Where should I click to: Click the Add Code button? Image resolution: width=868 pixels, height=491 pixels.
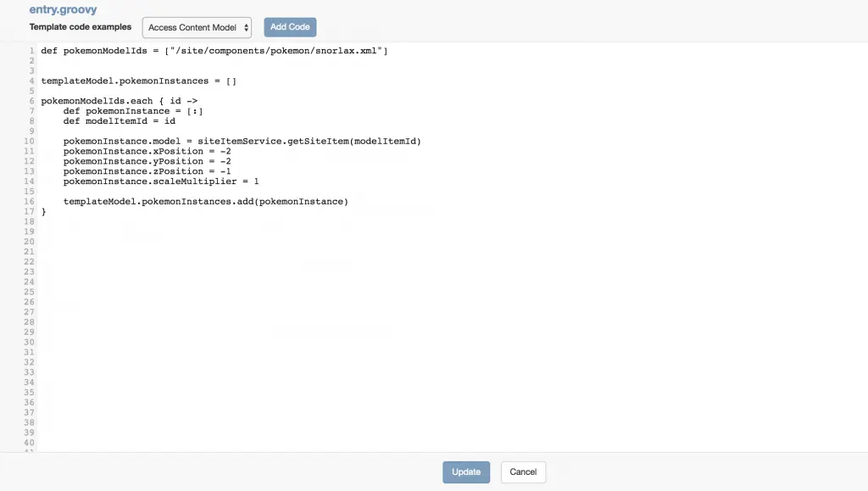289,27
